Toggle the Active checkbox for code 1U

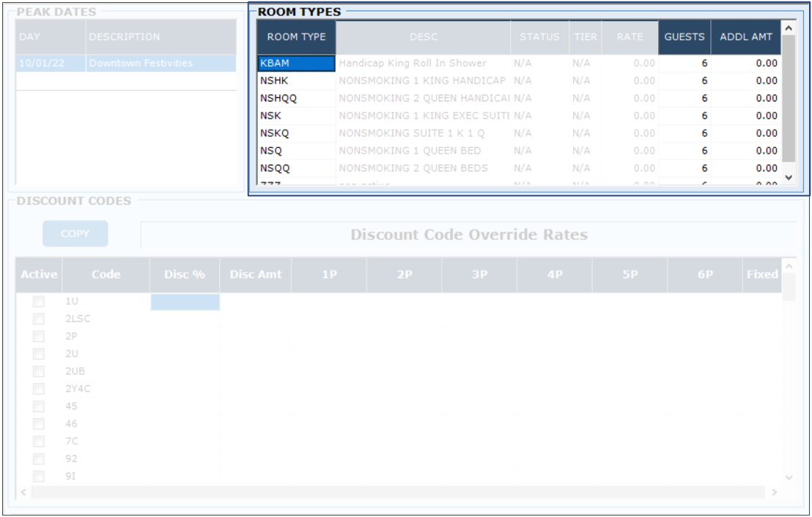[39, 301]
